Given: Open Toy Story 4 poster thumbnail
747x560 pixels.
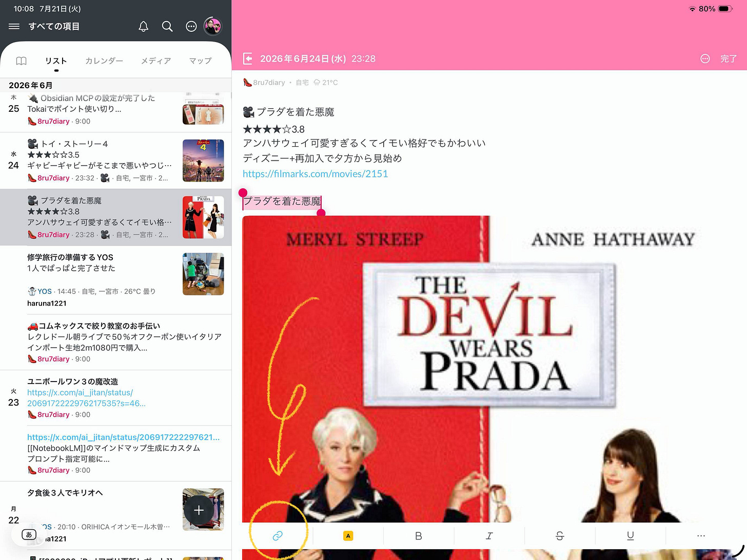Looking at the screenshot, I should [203, 161].
